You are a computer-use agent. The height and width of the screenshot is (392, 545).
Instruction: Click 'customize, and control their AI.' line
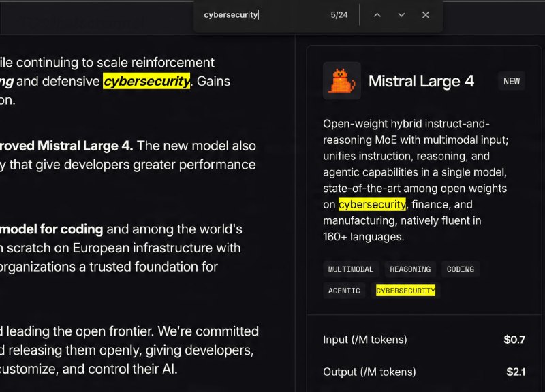pyautogui.click(x=89, y=369)
